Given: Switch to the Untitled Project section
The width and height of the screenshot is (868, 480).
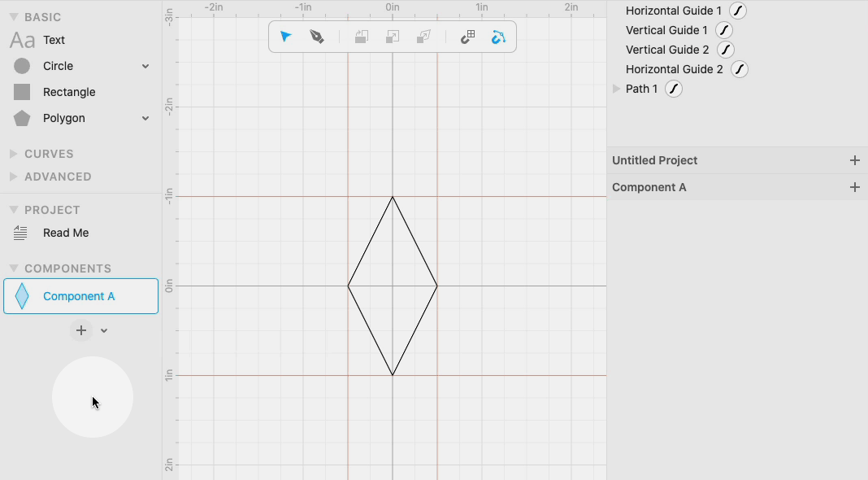Looking at the screenshot, I should [655, 160].
